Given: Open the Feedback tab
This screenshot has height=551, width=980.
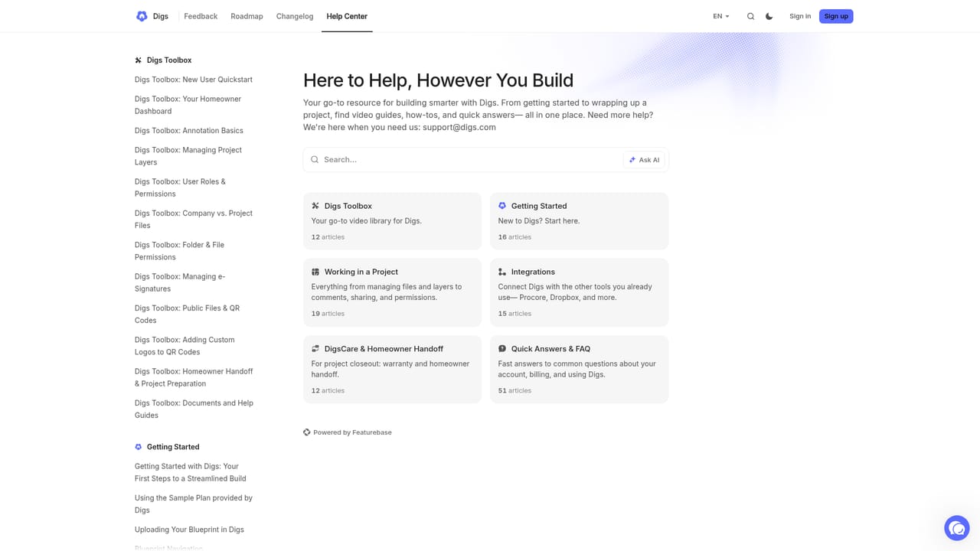Looking at the screenshot, I should pos(201,16).
